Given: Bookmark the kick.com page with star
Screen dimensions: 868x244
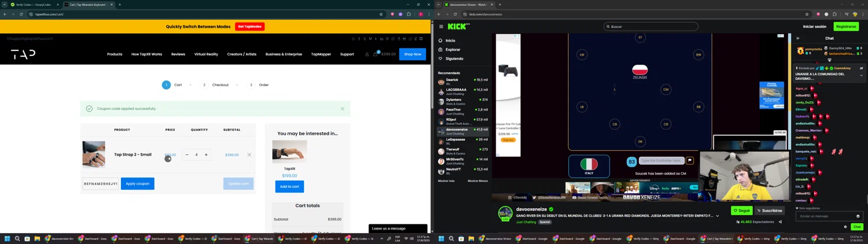Looking at the screenshot, I should (807, 14).
